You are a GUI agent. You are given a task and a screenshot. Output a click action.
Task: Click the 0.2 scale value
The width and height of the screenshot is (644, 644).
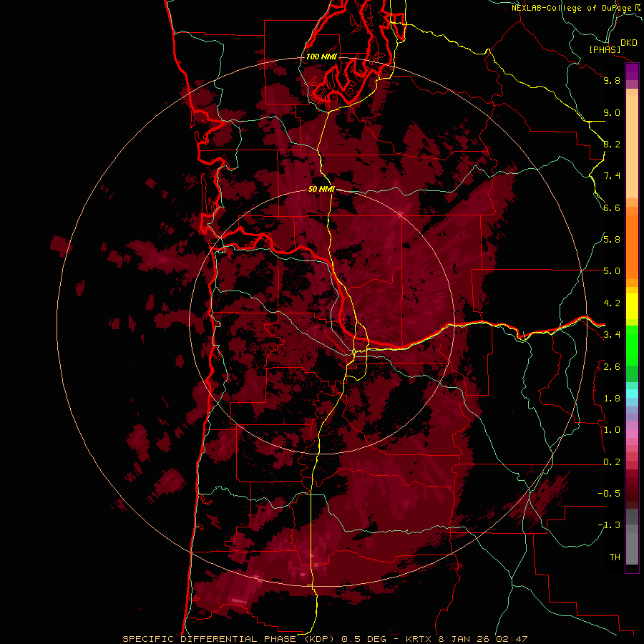(612, 462)
